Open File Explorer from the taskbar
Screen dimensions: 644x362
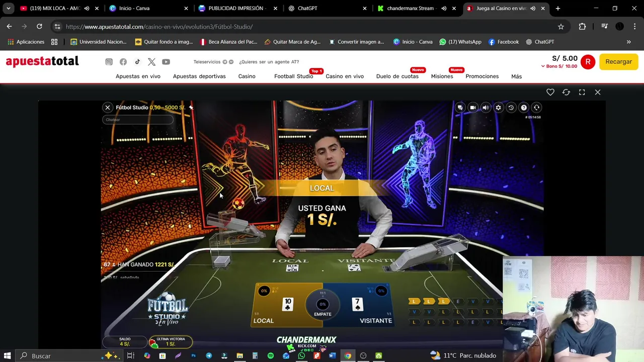coord(239,355)
